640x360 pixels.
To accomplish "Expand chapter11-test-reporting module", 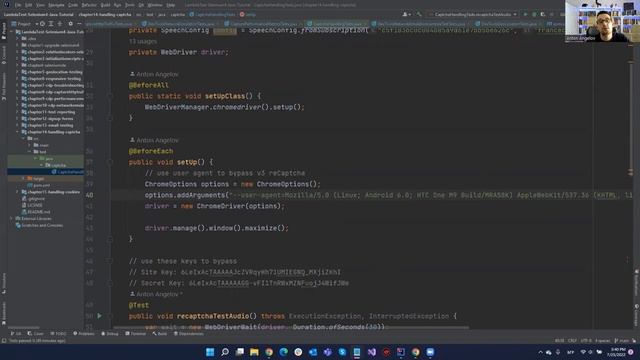I will 18,112.
